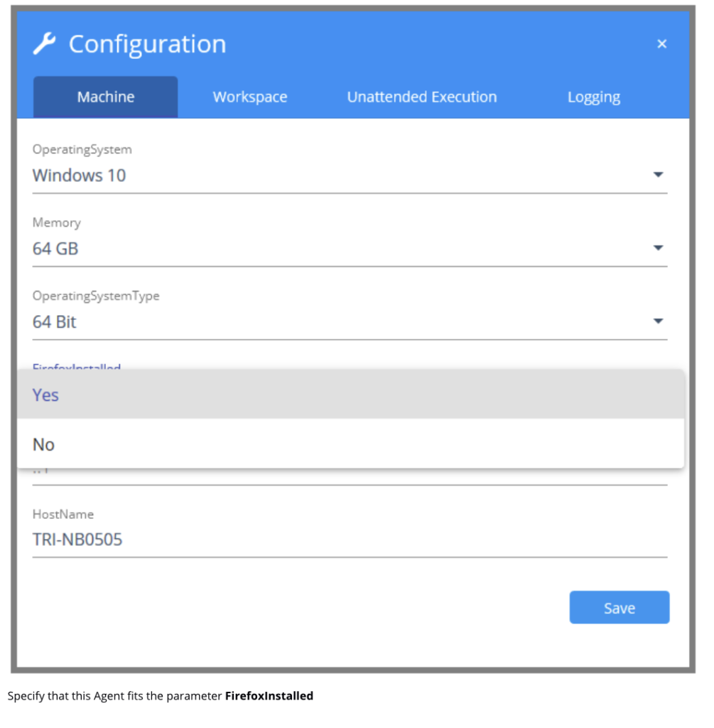Expand the OperatingSystem dropdown arrow
Image resolution: width=714 pixels, height=728 pixels.
[x=658, y=175]
